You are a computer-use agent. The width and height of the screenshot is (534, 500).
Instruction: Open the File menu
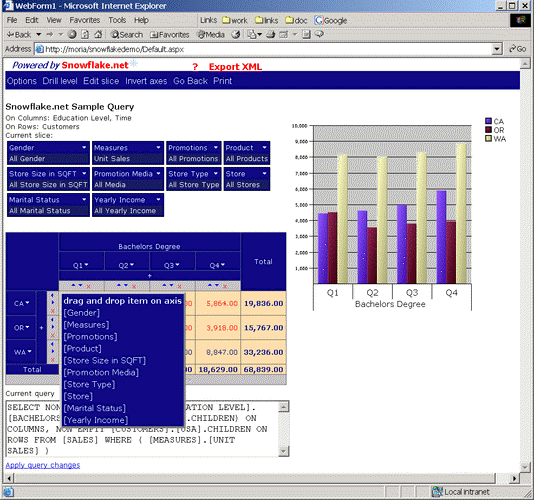coord(12,20)
